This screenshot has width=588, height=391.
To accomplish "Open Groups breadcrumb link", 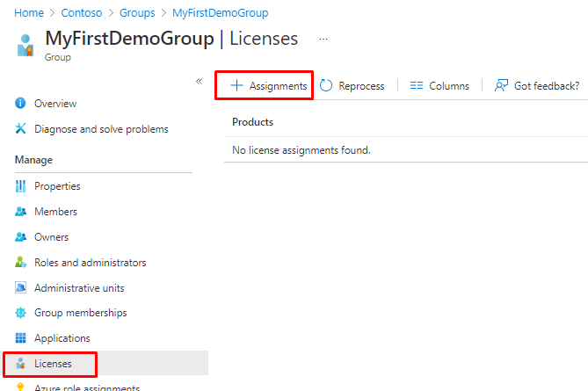I will coord(138,13).
